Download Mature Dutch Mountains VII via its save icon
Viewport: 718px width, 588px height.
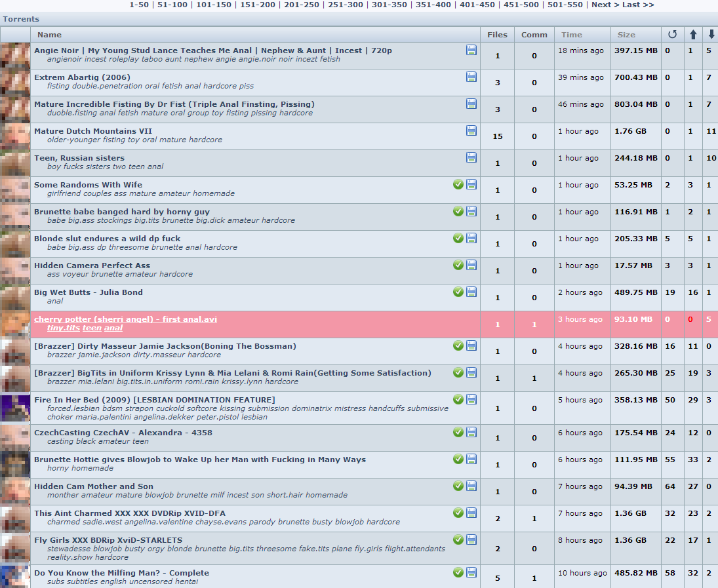pos(471,130)
